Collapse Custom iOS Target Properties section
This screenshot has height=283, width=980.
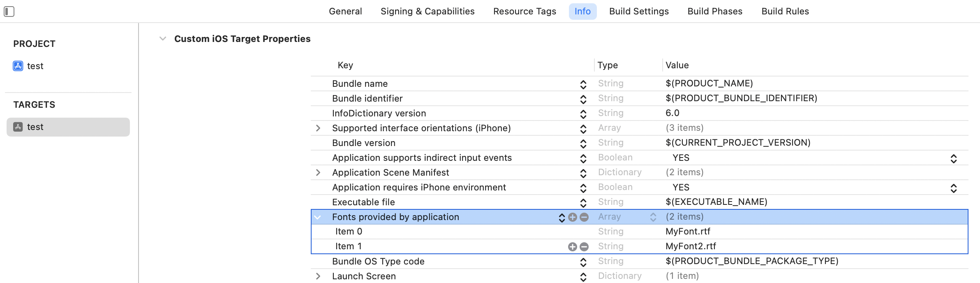coord(163,39)
